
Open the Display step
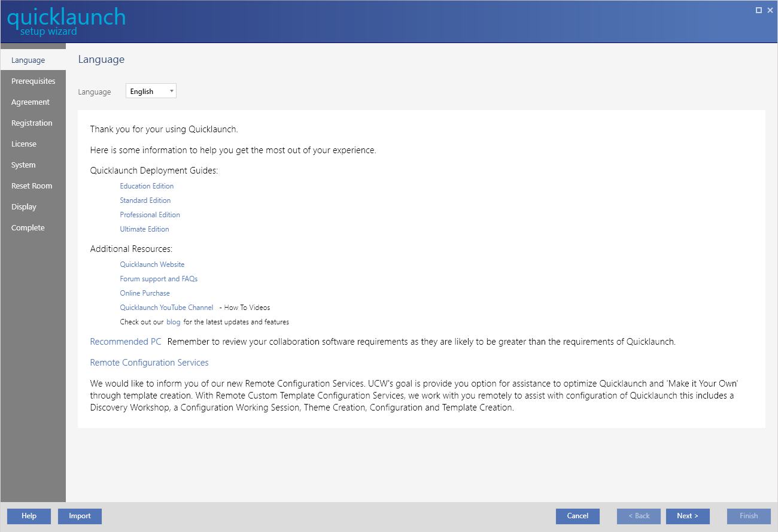coord(33,206)
